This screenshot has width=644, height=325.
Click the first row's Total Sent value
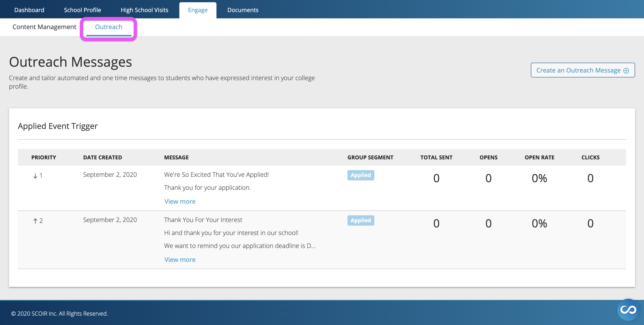[x=436, y=178]
